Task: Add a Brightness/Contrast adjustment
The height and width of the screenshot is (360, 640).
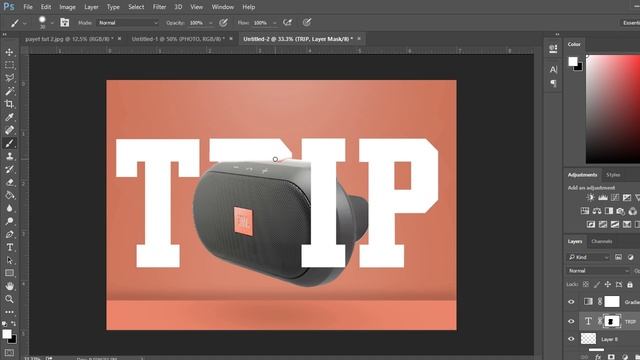Action: 590,198
